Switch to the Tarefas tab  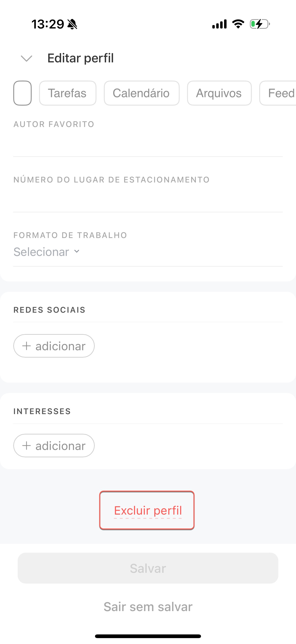(x=67, y=93)
